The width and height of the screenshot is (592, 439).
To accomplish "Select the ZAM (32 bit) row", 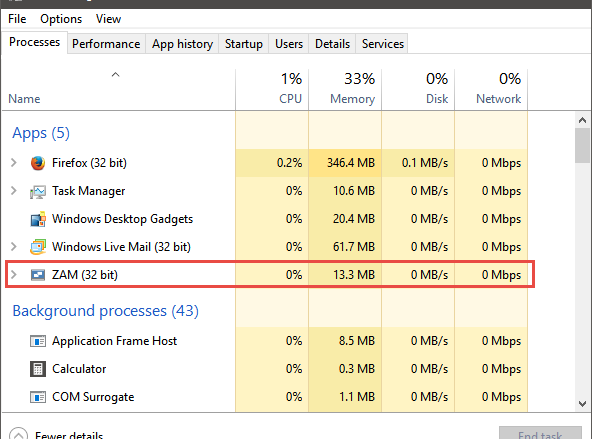I will click(265, 275).
